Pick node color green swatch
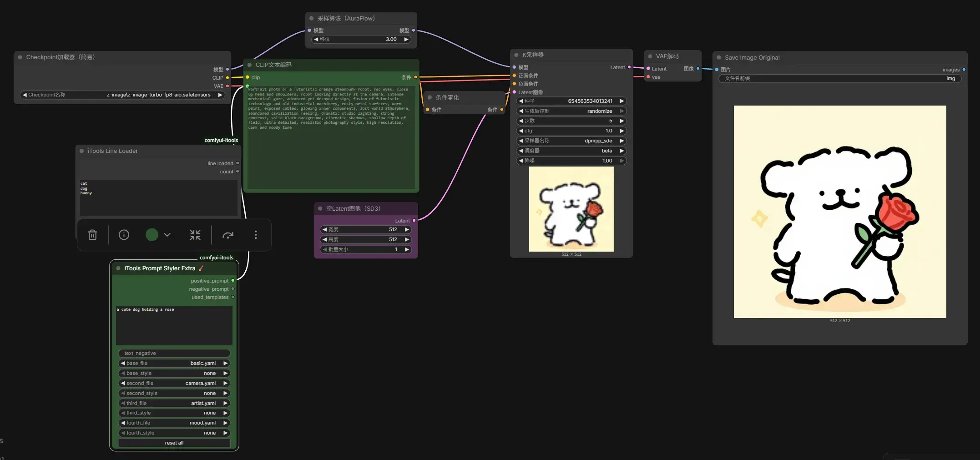The width and height of the screenshot is (980, 460). (152, 235)
